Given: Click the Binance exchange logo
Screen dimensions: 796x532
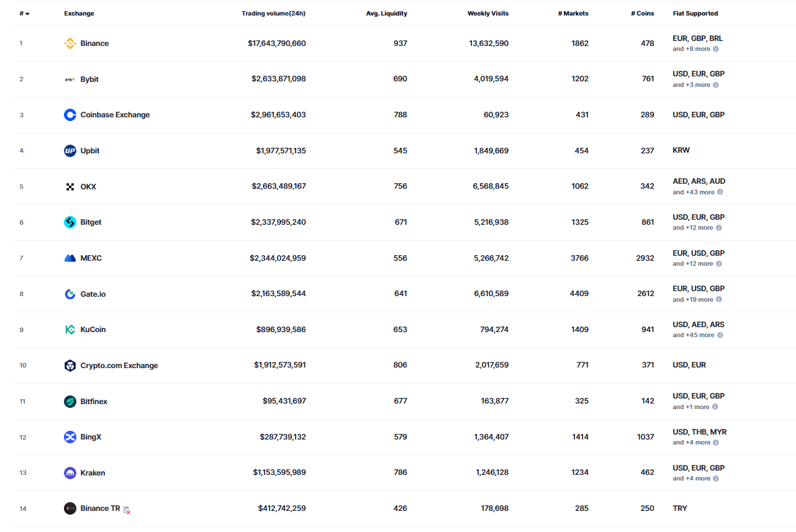Looking at the screenshot, I should pos(70,43).
